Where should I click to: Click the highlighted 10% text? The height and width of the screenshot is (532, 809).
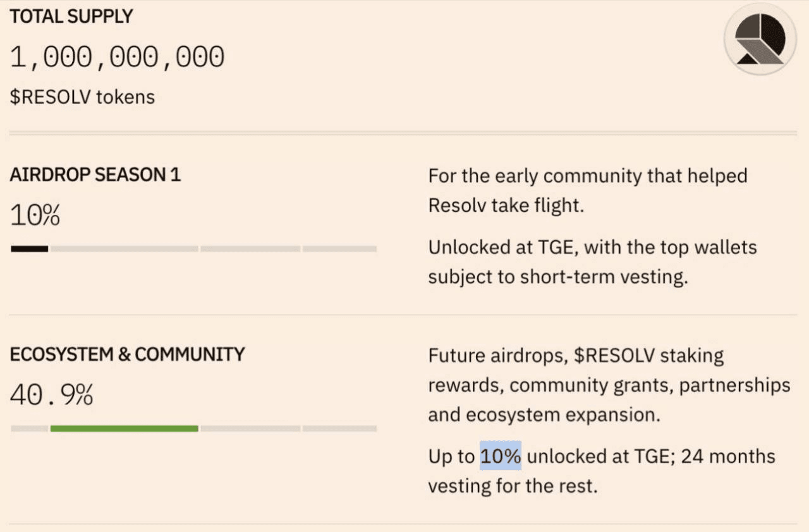coord(501,456)
